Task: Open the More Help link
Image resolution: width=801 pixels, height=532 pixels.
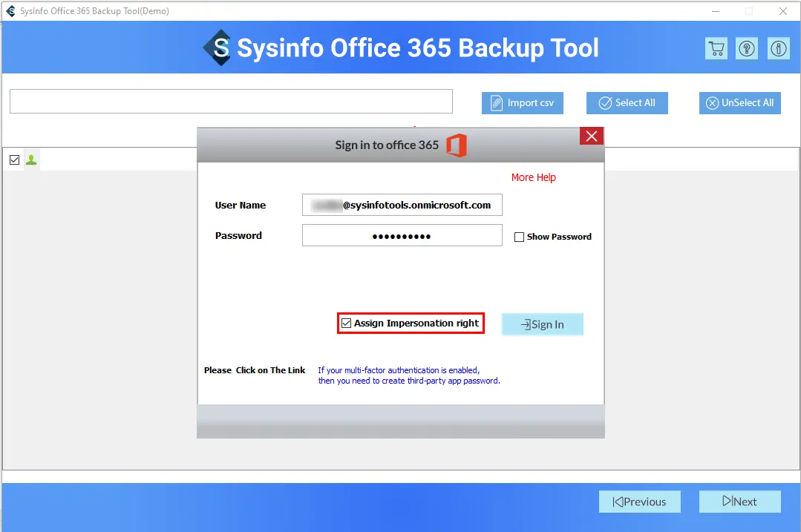Action: pos(533,177)
